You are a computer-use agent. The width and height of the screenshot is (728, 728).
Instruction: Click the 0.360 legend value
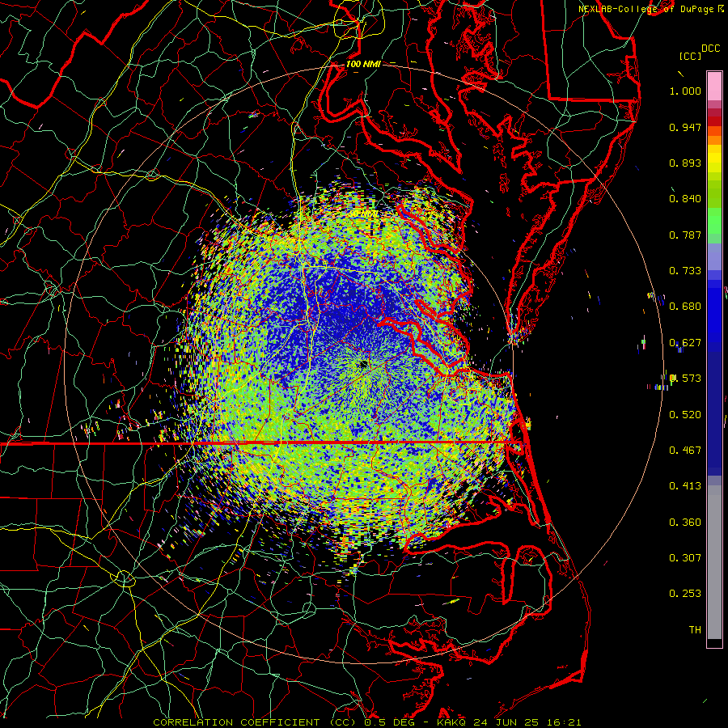tap(685, 523)
